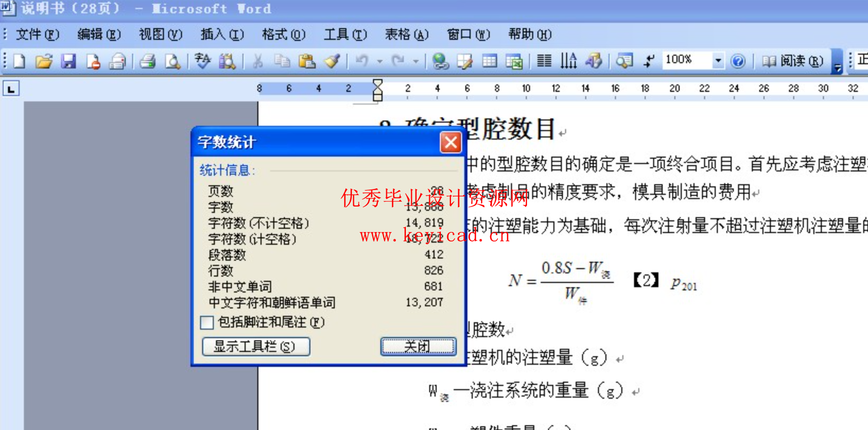Save the document with the floppy disk icon
868x430 pixels.
tap(68, 62)
